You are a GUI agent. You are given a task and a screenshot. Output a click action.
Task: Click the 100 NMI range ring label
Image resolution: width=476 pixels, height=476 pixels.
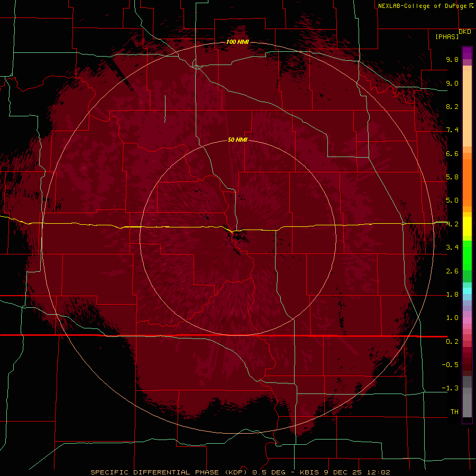(x=237, y=42)
